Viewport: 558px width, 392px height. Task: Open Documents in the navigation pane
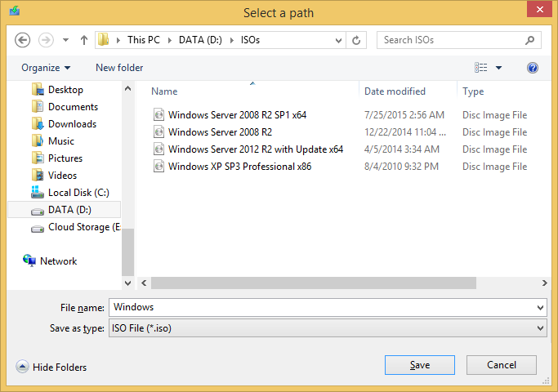(x=73, y=107)
